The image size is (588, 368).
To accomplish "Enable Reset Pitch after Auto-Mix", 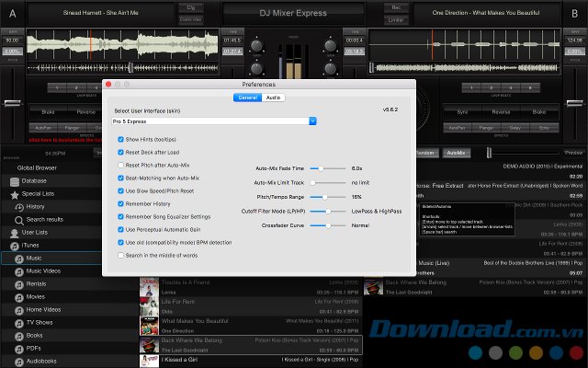I will (121, 165).
